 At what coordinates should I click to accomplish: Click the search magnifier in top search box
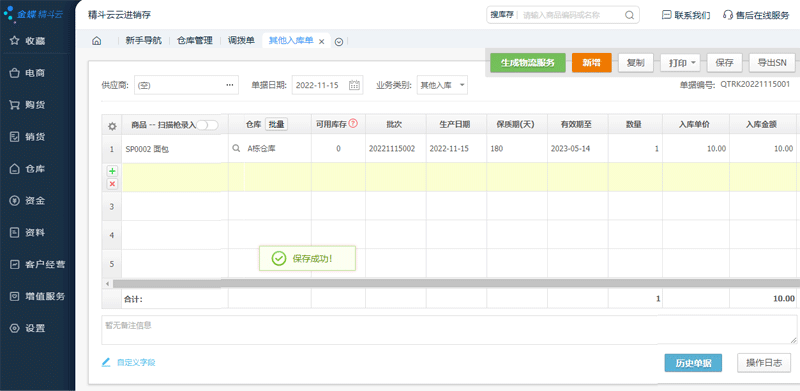[x=630, y=15]
